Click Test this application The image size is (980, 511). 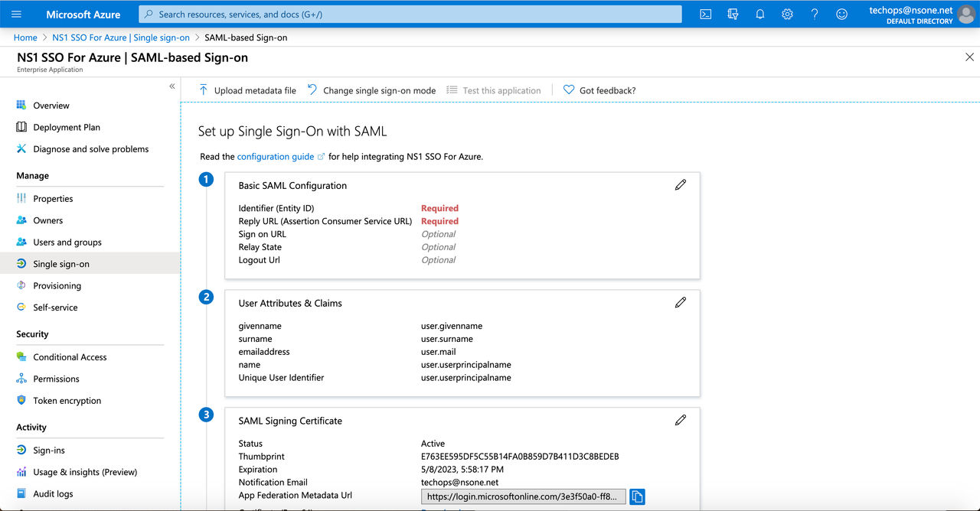494,90
